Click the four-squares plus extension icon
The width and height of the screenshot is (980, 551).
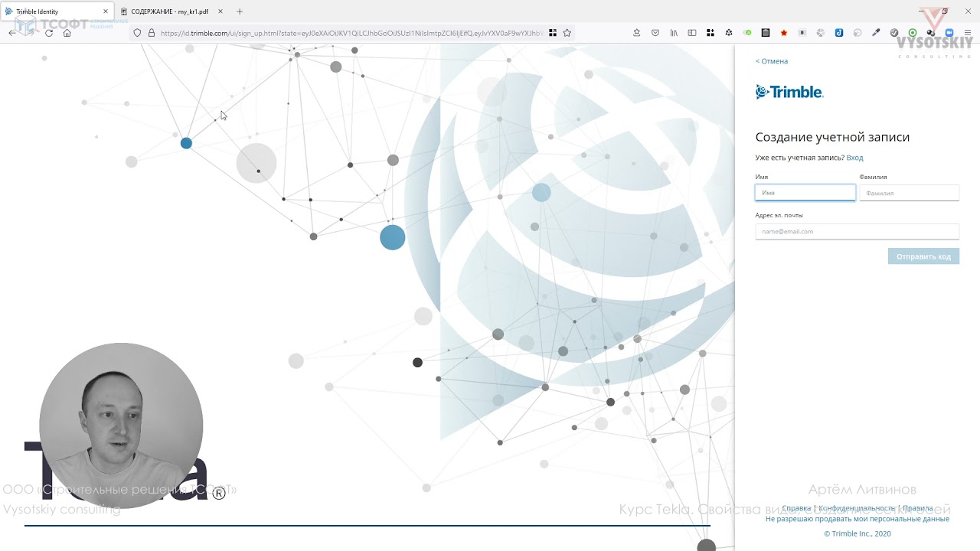click(x=710, y=33)
